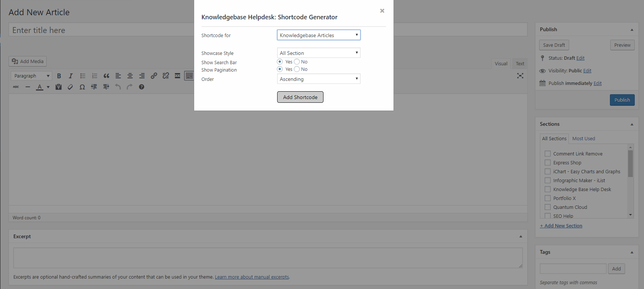Image resolution: width=644 pixels, height=289 pixels.
Task: Insert a numbered list
Action: coord(94,76)
